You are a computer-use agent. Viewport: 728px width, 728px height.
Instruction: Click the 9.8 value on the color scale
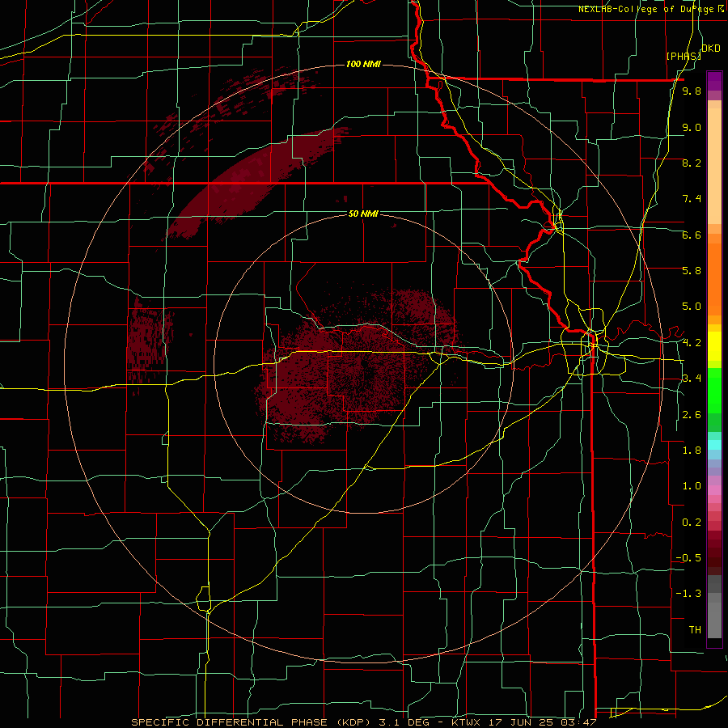[692, 91]
